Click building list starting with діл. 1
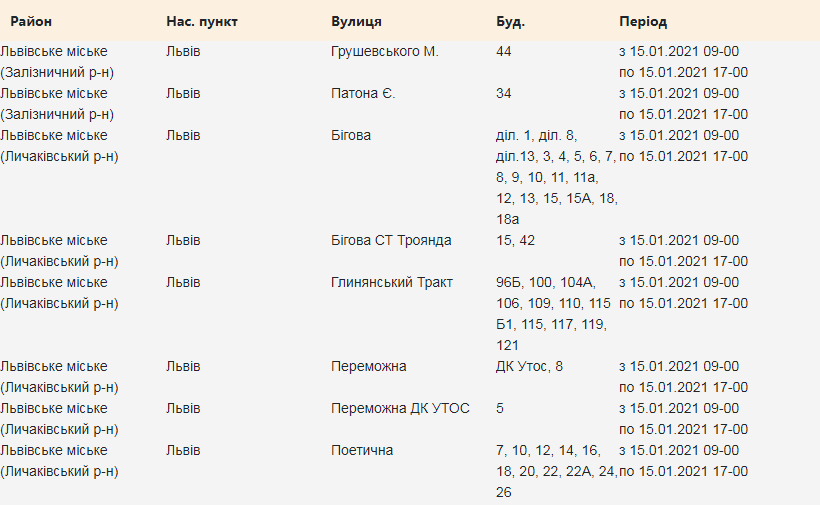 555,177
